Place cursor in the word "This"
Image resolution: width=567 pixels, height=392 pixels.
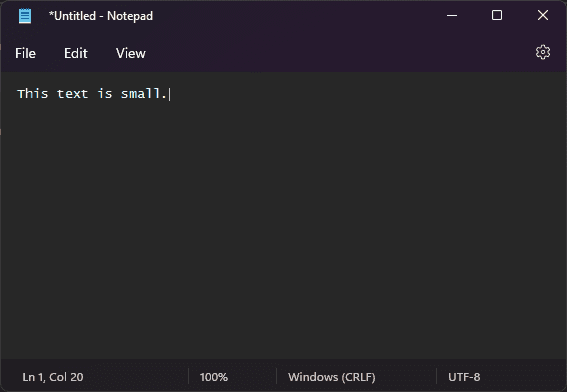[33, 94]
